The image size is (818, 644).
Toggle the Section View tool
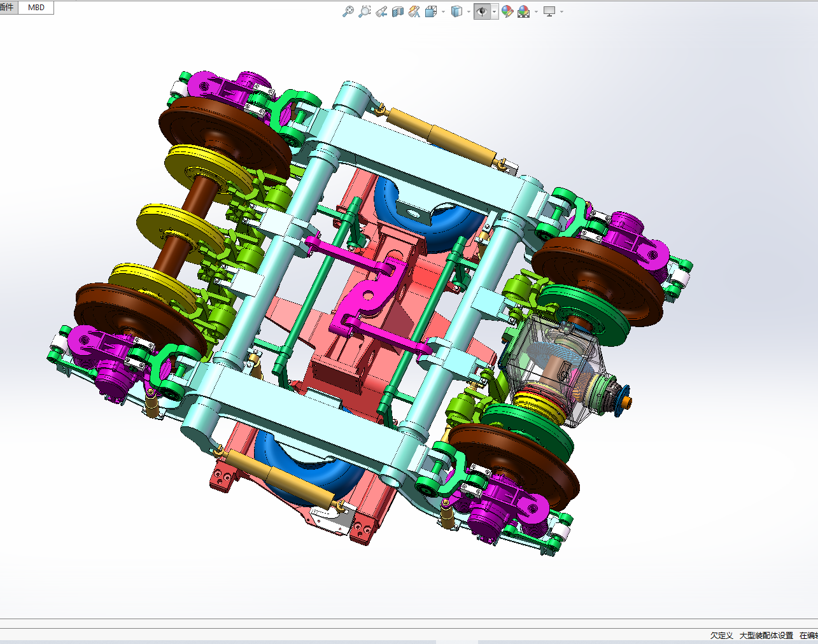(x=398, y=11)
